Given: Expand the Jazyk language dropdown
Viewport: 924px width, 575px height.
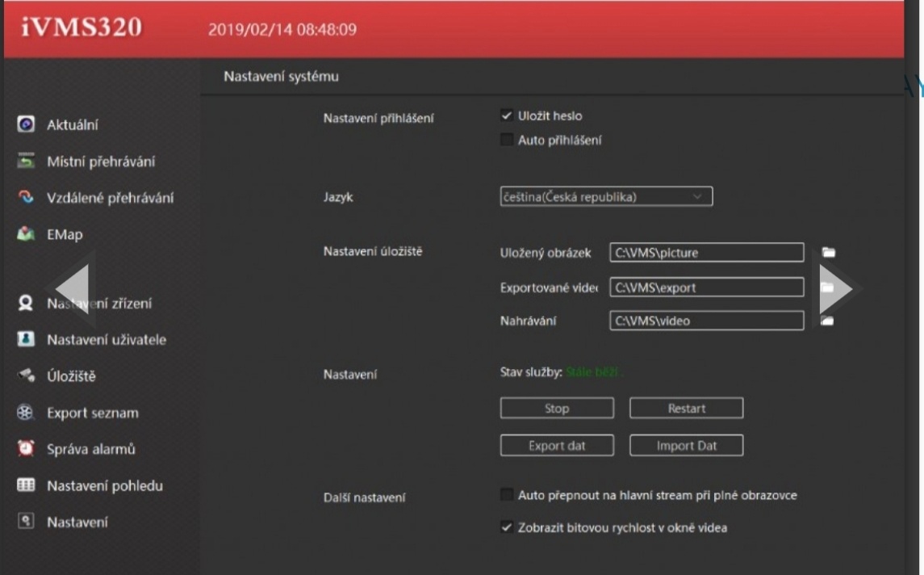Looking at the screenshot, I should pyautogui.click(x=606, y=197).
